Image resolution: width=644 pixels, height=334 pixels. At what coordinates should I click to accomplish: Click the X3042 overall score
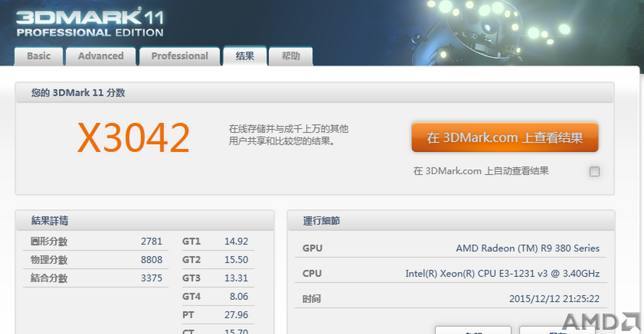[x=134, y=138]
